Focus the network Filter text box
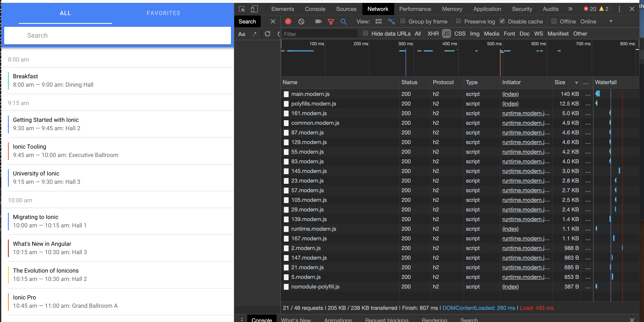The width and height of the screenshot is (644, 322). [320, 34]
